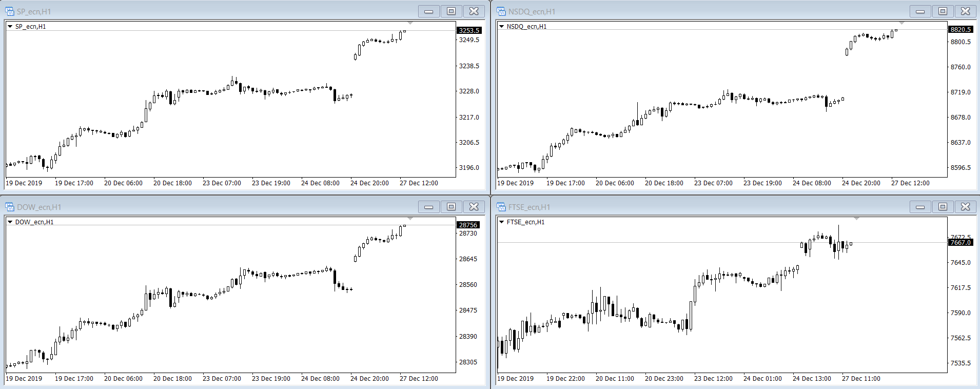Click 8596.5 on the NSDQ price scale
The width and height of the screenshot is (980, 389).
(x=961, y=168)
